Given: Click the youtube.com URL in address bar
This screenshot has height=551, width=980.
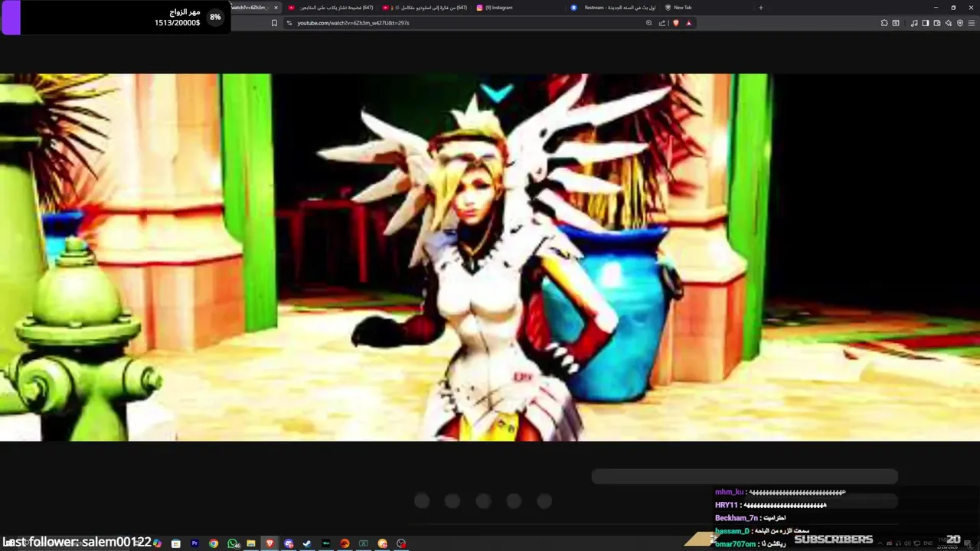Looking at the screenshot, I should point(353,23).
